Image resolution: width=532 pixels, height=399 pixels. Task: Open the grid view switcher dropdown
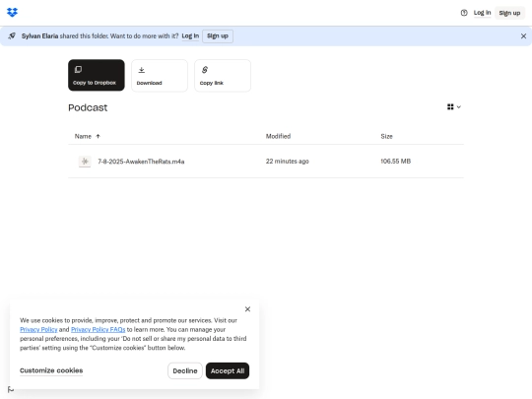(453, 106)
